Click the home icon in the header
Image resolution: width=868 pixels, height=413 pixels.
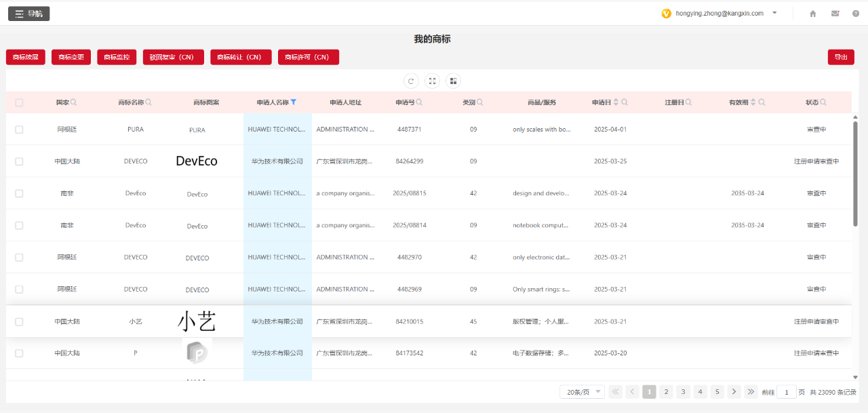click(812, 13)
